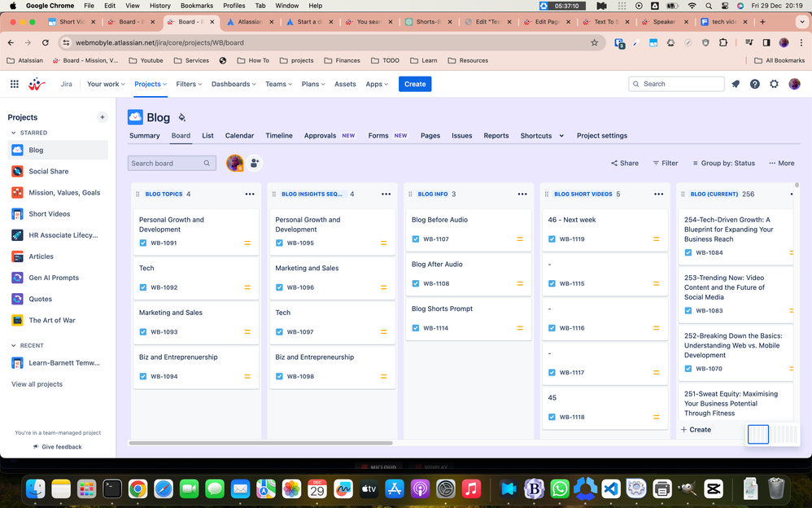Click the Chrome bookmark star icon
This screenshot has height=508, width=812.
tap(594, 42)
